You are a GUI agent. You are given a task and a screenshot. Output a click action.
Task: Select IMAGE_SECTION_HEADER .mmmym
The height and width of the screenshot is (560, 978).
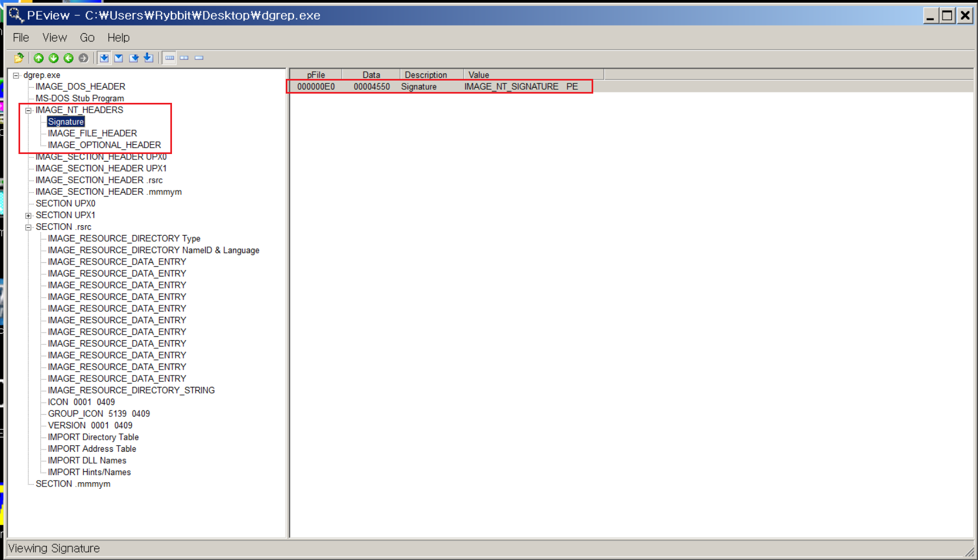[x=109, y=192]
